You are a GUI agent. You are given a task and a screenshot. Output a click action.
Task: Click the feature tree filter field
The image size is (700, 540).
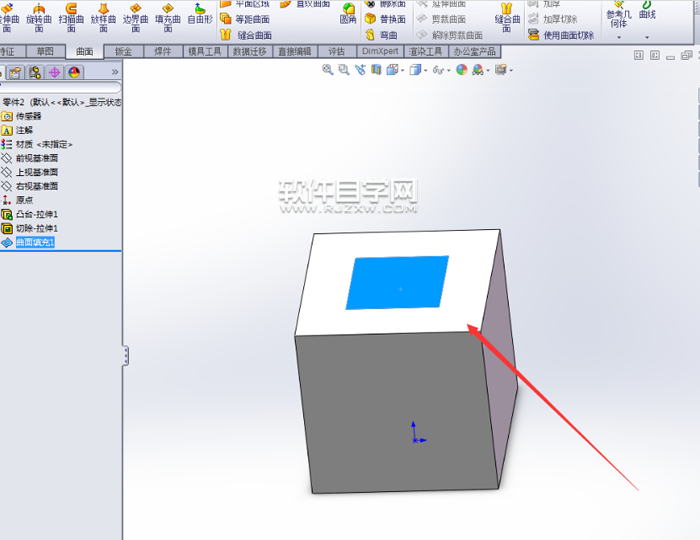click(x=60, y=87)
